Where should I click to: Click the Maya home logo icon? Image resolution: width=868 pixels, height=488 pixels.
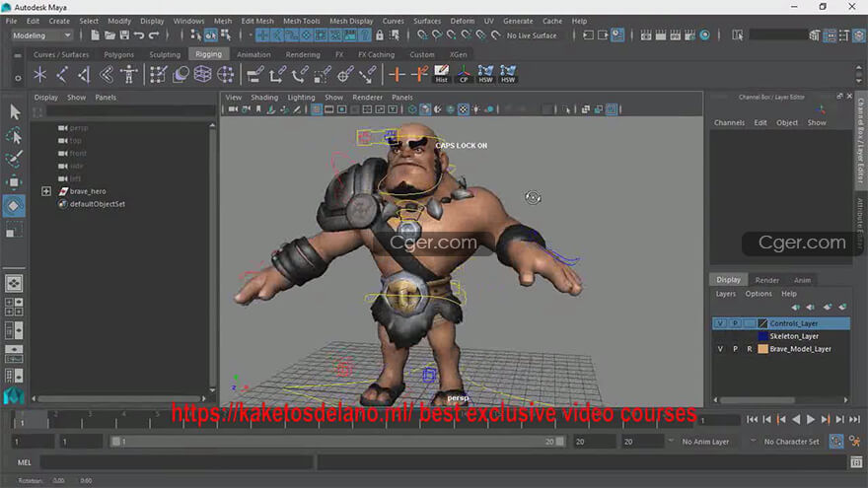coord(14,395)
